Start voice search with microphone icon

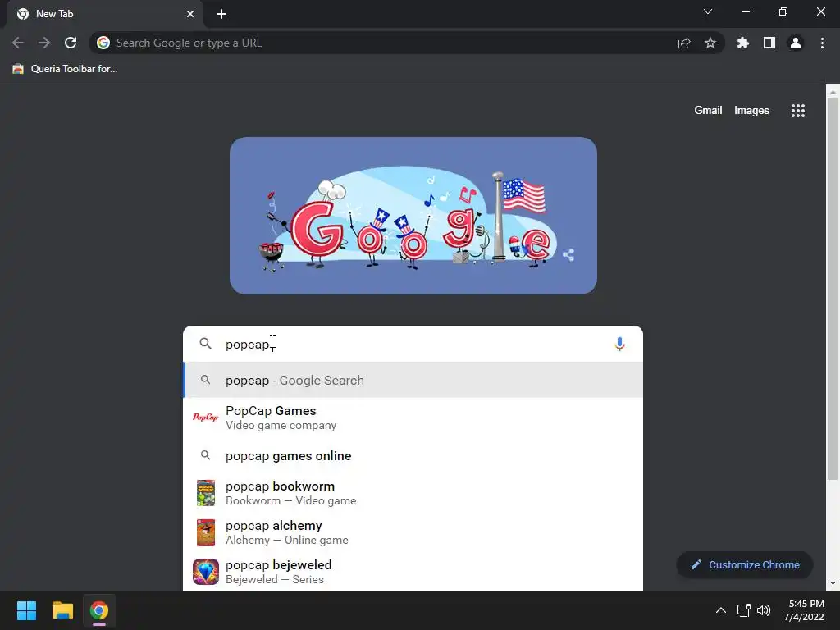619,344
